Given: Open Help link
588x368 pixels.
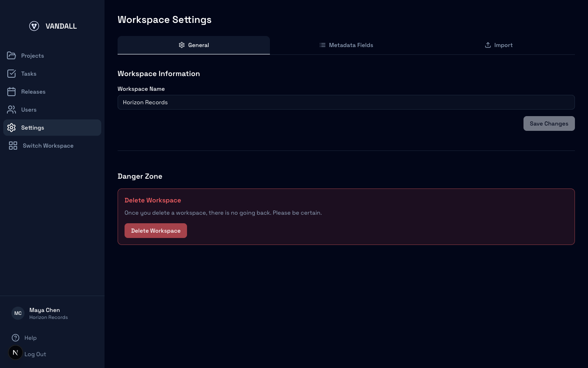Looking at the screenshot, I should tap(31, 338).
